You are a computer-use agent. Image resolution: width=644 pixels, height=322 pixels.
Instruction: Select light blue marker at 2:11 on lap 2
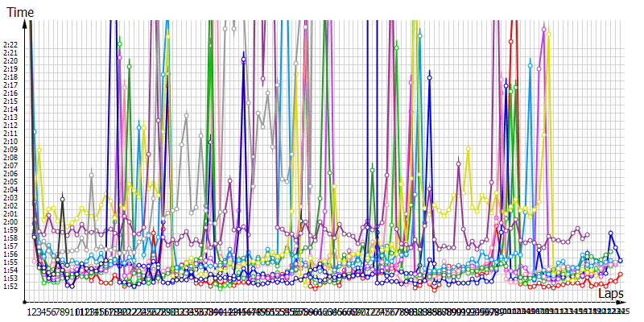pos(34,131)
